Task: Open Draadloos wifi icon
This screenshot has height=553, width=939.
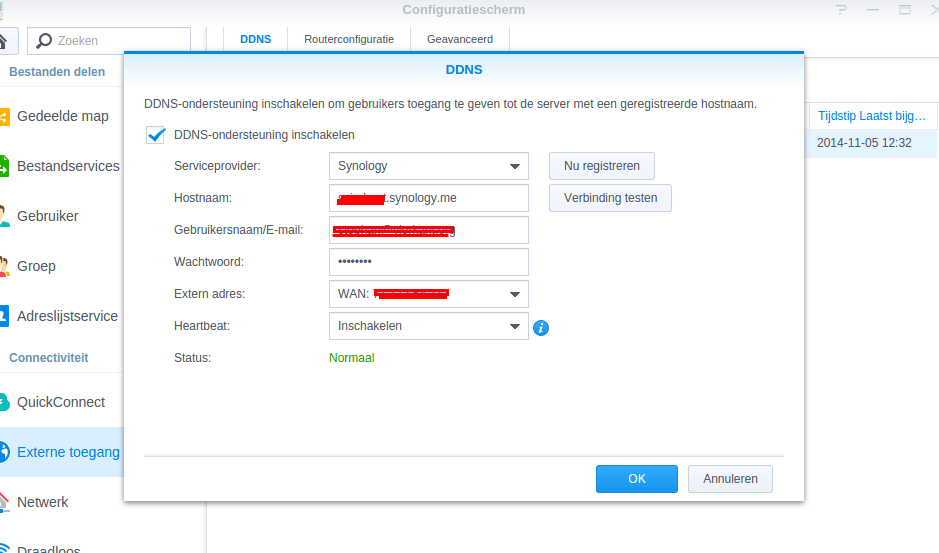Action: coord(4,548)
